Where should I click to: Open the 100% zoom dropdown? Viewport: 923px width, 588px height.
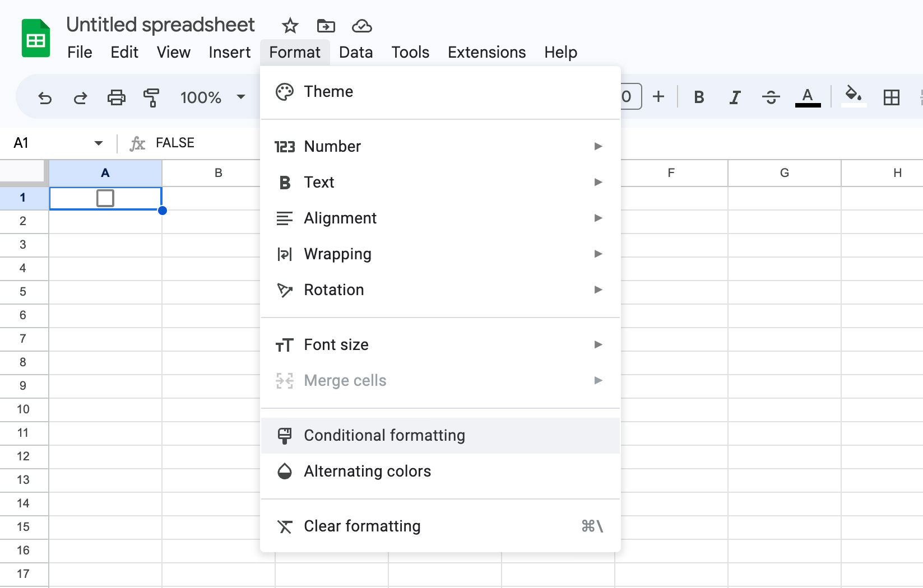[212, 97]
